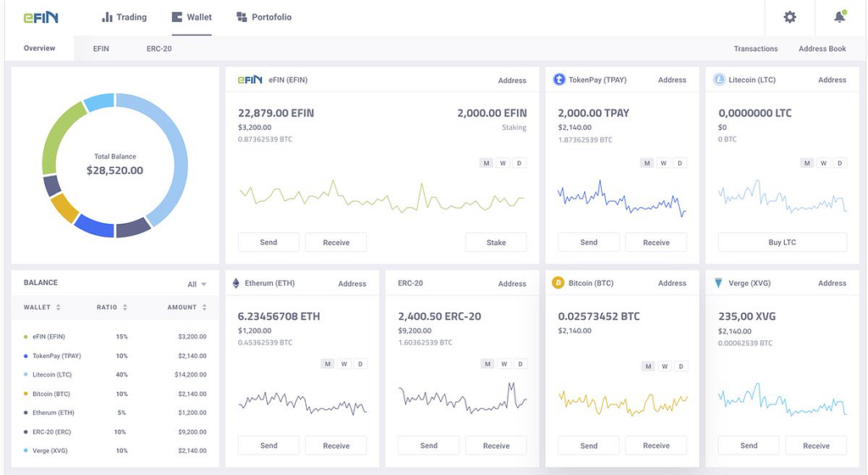This screenshot has width=868, height=475.
Task: Open the Address Book link
Action: coord(822,49)
